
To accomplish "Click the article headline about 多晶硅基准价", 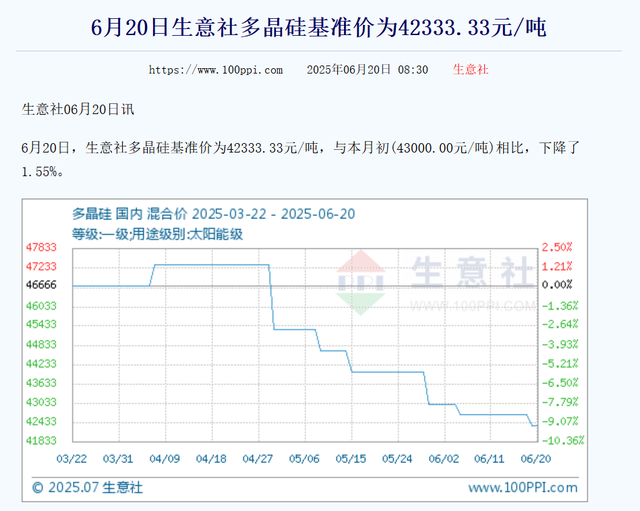I will click(318, 28).
